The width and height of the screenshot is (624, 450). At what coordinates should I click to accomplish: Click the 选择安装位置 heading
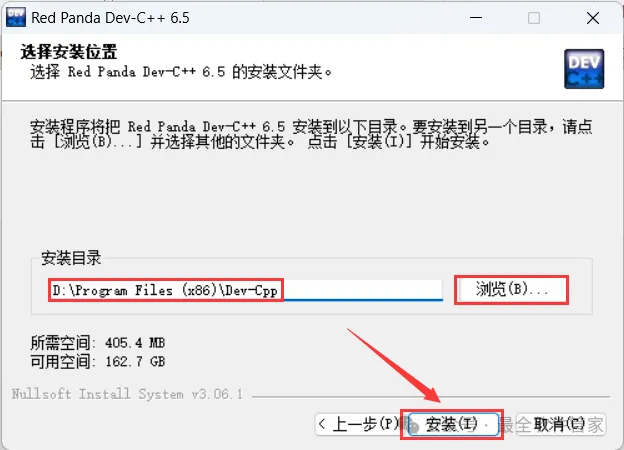pos(69,52)
